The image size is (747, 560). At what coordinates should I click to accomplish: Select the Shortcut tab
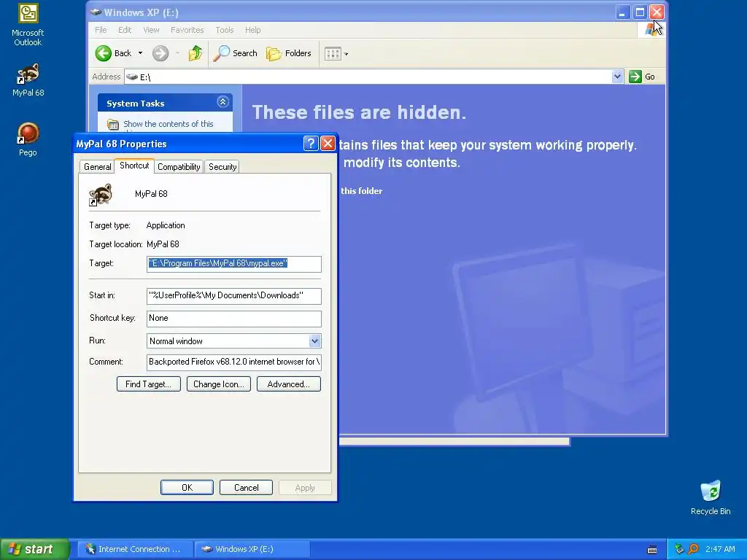click(x=134, y=166)
